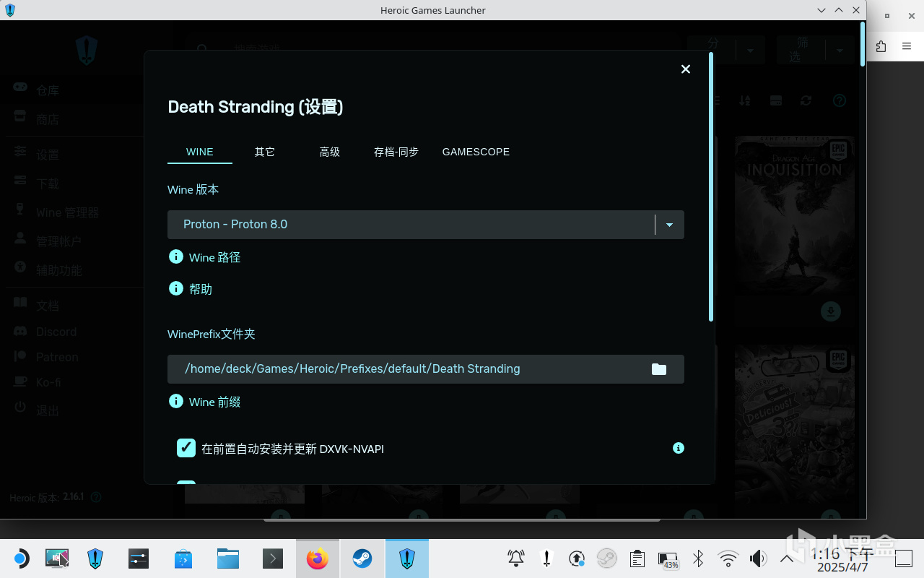Open the Firefox hamburger menu

907,46
